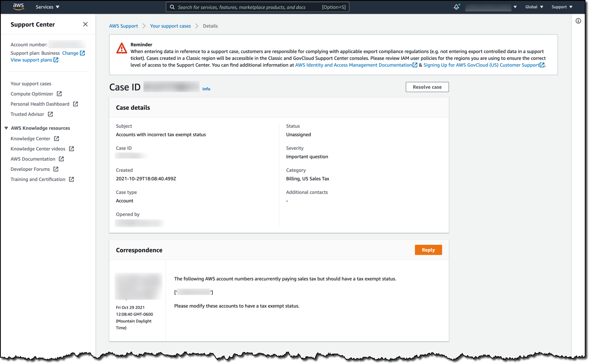Click the Correspondence section heading
This screenshot has height=364, width=589.
pos(139,250)
